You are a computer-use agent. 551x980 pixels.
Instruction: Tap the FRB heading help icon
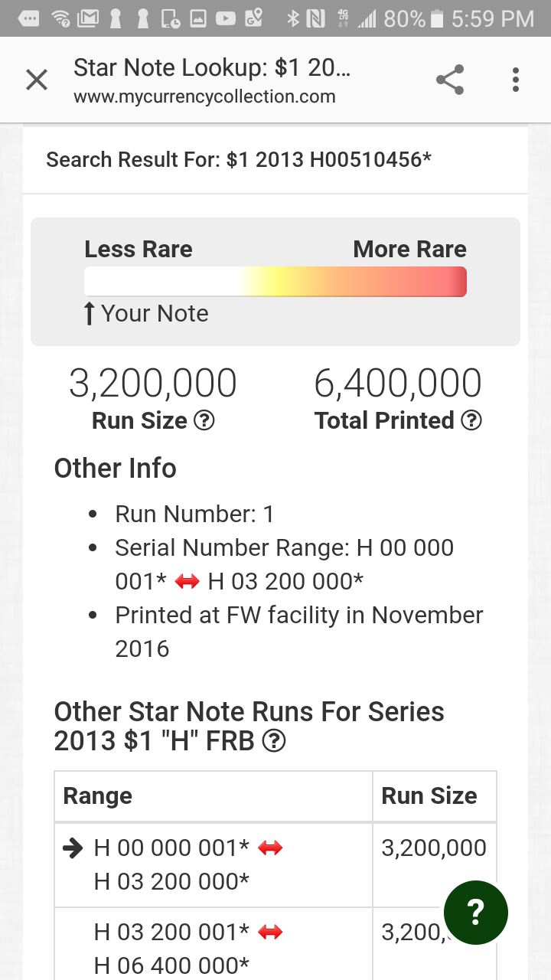tap(274, 741)
